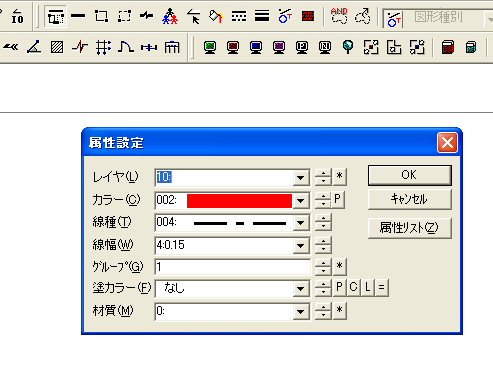Click the グループ group input field

click(x=233, y=267)
